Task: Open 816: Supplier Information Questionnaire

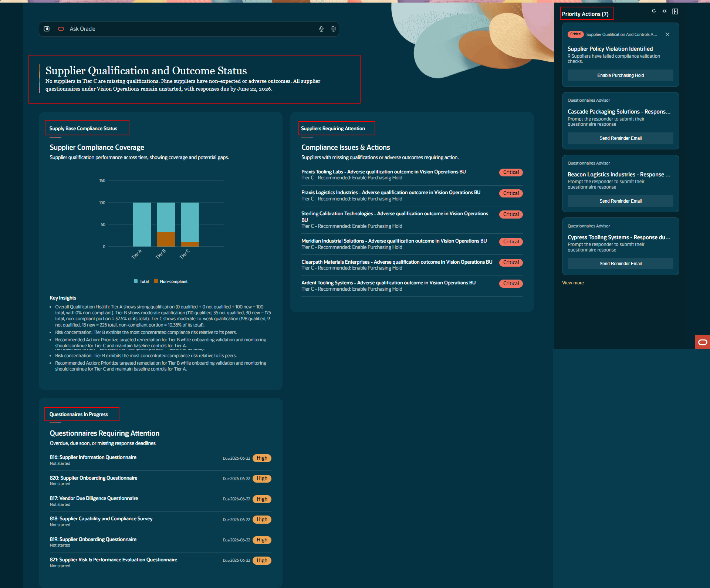Action: click(160, 460)
